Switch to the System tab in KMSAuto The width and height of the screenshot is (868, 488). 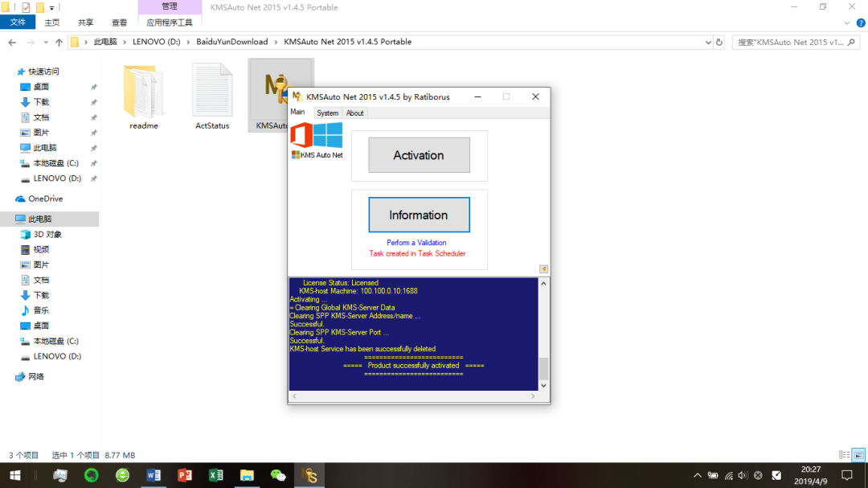pyautogui.click(x=327, y=113)
